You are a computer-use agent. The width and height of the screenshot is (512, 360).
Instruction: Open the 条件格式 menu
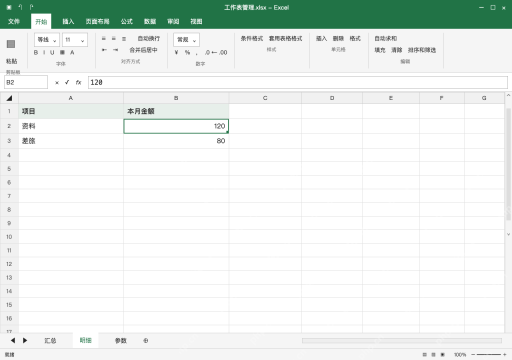point(252,39)
